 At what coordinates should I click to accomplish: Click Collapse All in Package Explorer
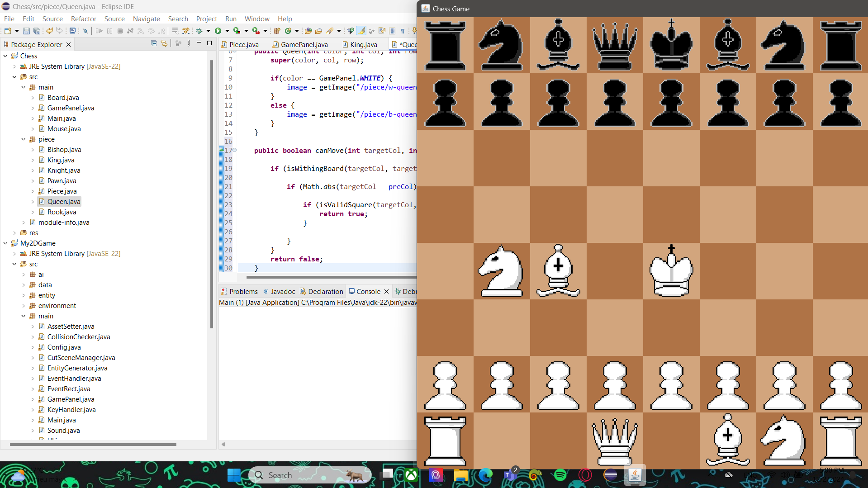pyautogui.click(x=154, y=43)
